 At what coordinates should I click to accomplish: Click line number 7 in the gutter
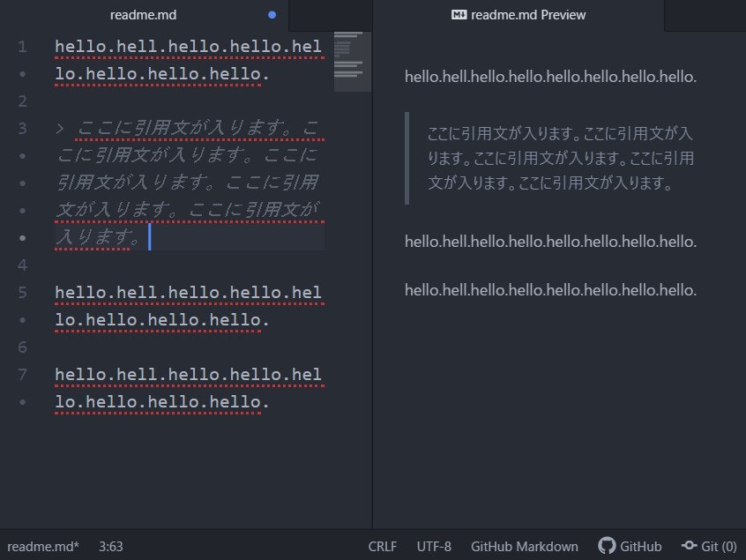coord(22,375)
